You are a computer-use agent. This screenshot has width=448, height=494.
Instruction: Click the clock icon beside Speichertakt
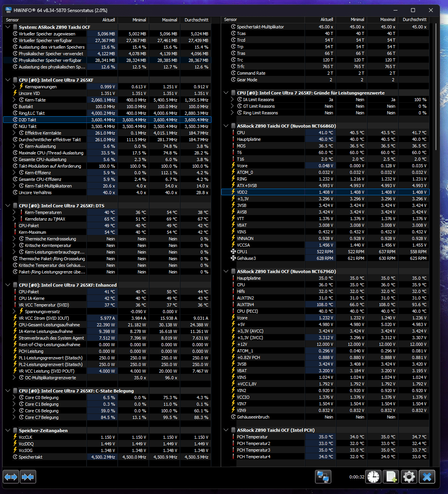15,457
